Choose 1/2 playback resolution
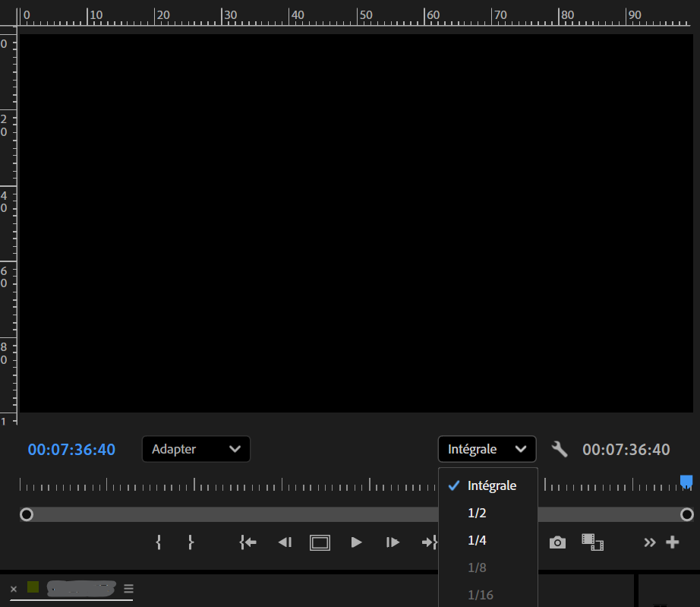The image size is (700, 607). click(x=488, y=513)
